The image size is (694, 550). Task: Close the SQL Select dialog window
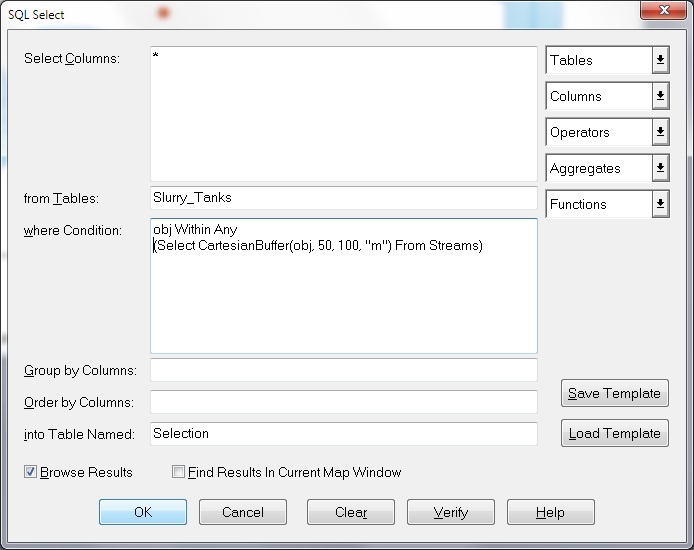661,12
